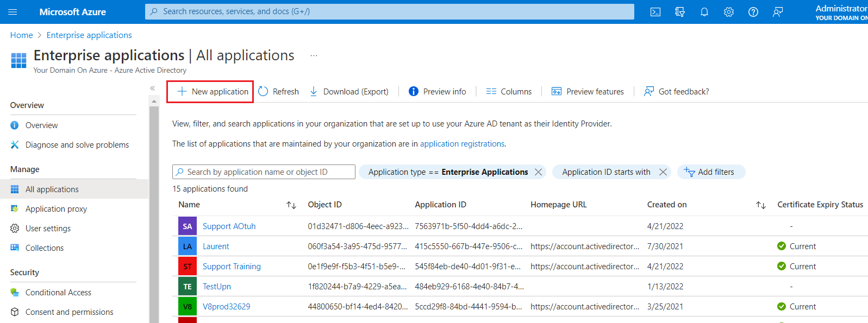Open the portal settings gear
868x323 pixels.
coord(729,12)
